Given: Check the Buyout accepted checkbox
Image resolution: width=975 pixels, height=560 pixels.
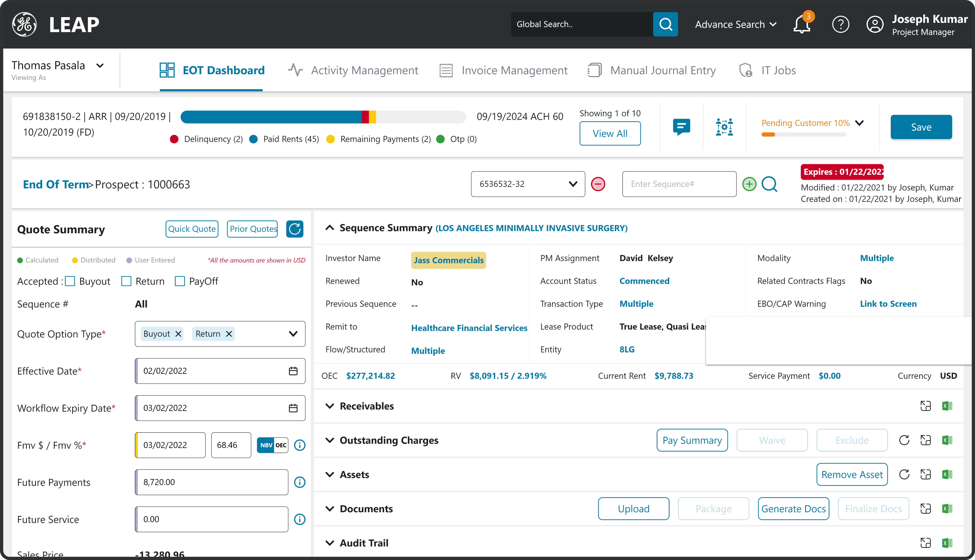Looking at the screenshot, I should point(70,281).
